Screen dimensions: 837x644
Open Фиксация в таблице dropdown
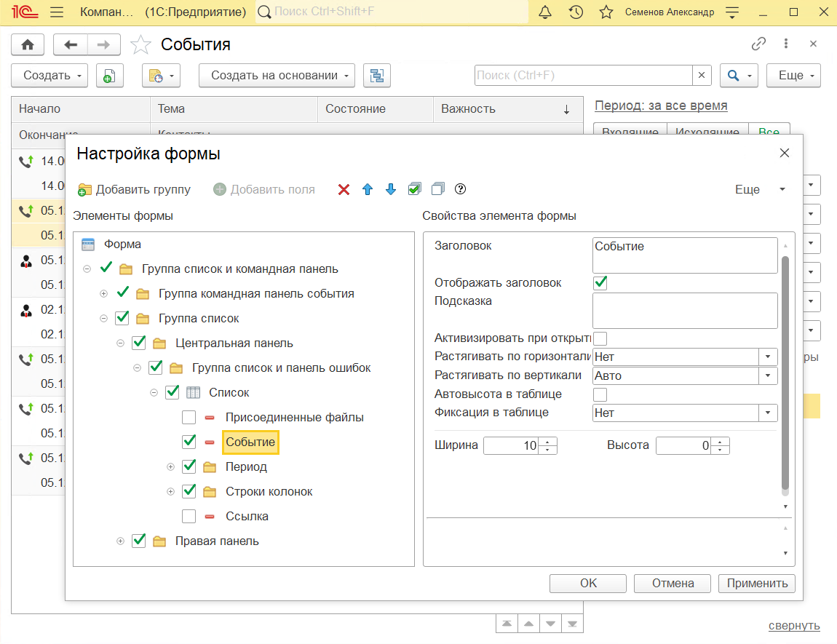(768, 413)
